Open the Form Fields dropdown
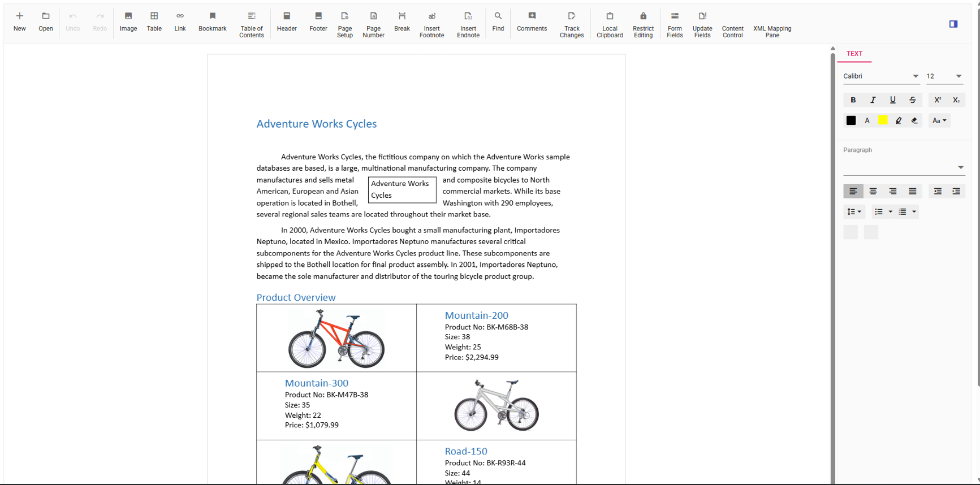 tap(675, 24)
